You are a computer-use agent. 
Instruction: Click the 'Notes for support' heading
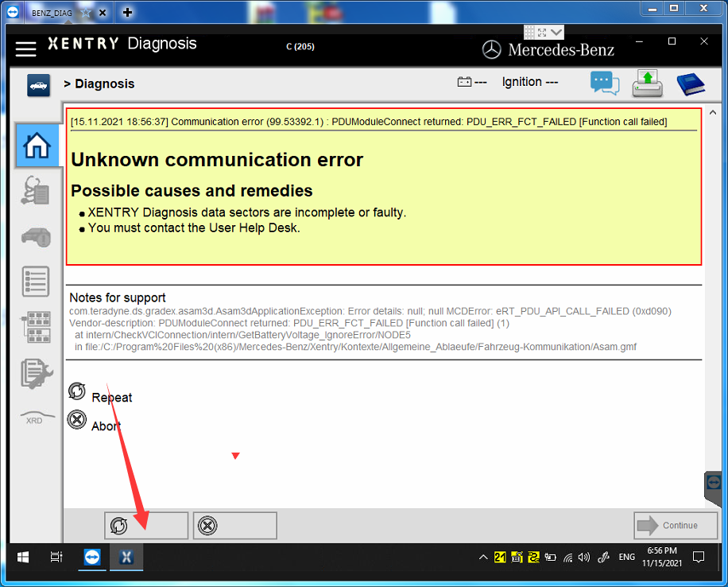tap(118, 297)
